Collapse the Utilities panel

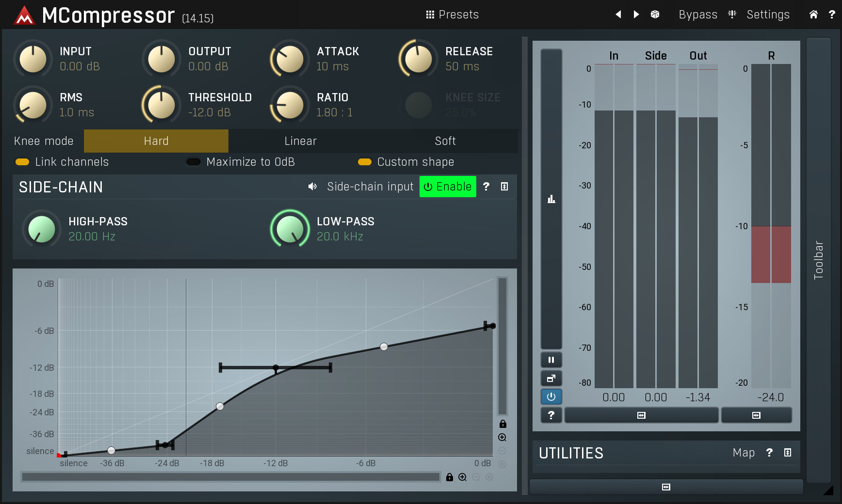787,453
